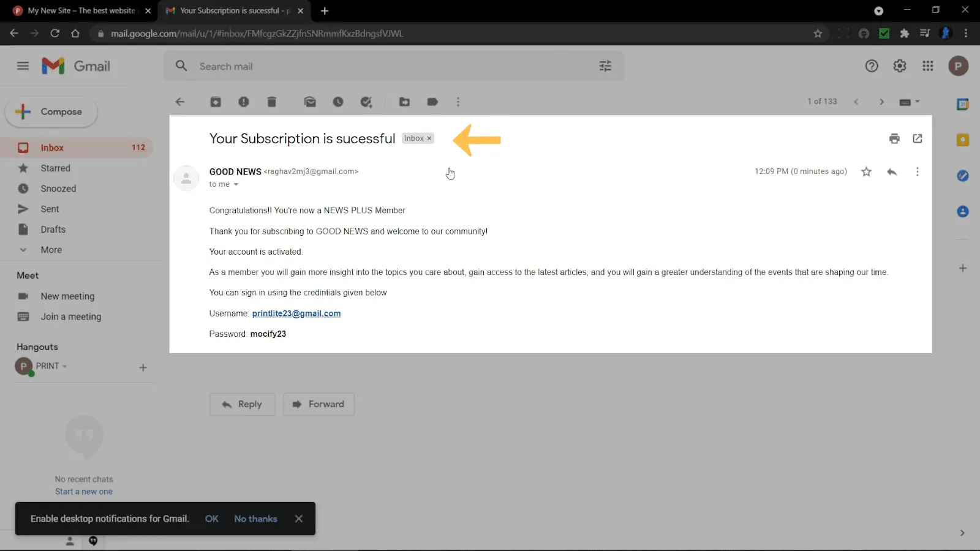Snooze this email using clock icon
Viewport: 980px width, 551px height.
[338, 102]
